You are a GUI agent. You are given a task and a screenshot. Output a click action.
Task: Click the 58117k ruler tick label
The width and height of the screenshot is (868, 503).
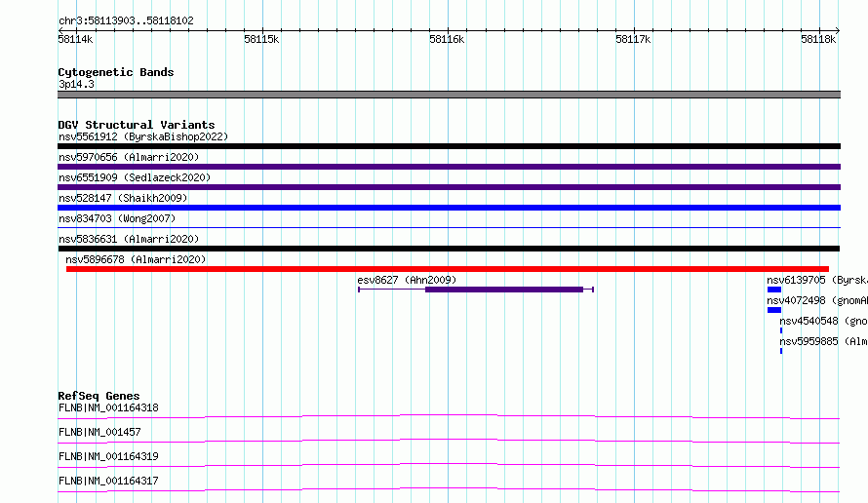coord(633,39)
